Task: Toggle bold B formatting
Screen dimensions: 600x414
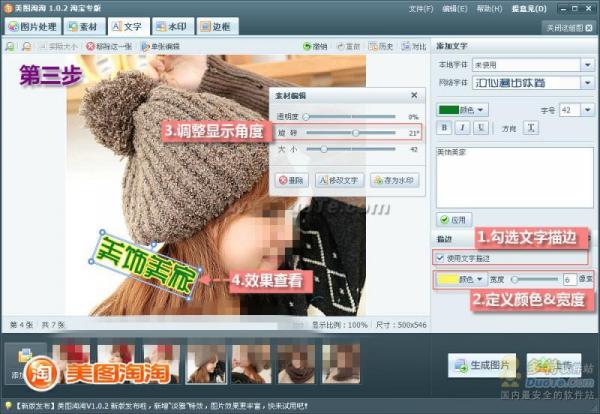Action: point(444,128)
